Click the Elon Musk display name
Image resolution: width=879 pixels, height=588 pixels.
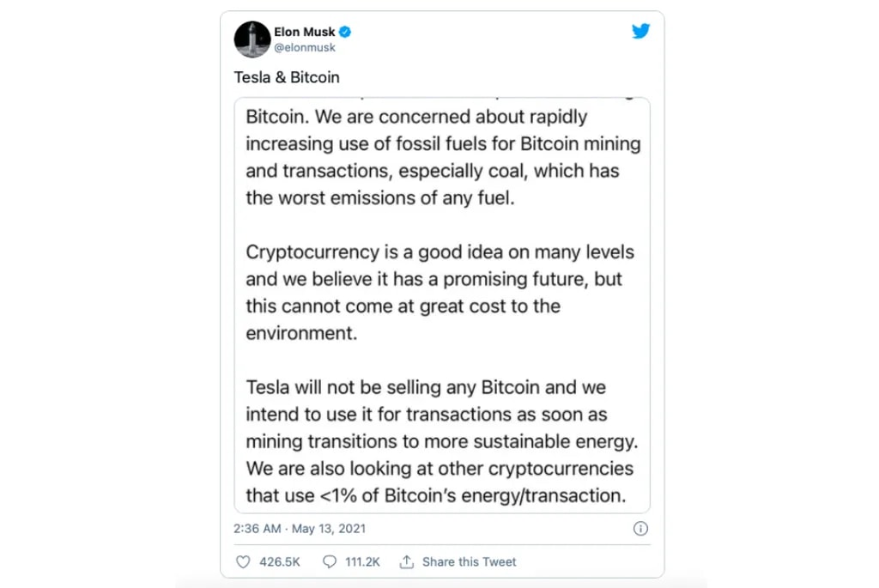tap(303, 33)
